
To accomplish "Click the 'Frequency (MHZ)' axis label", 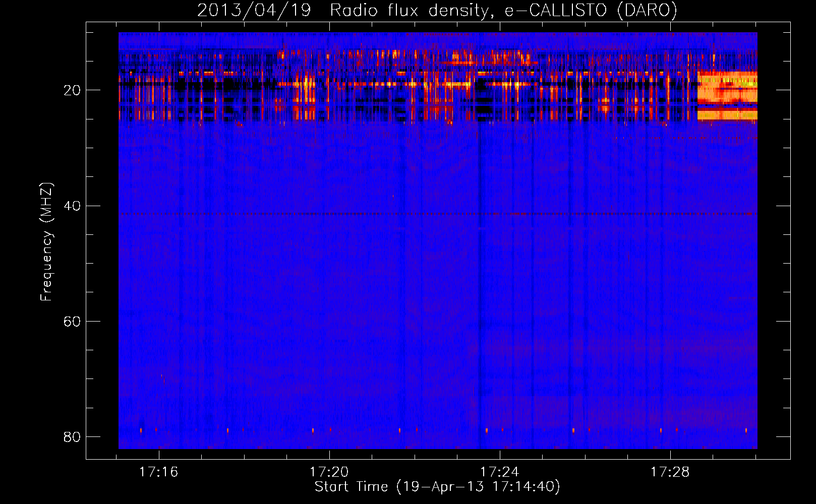I will [46, 242].
